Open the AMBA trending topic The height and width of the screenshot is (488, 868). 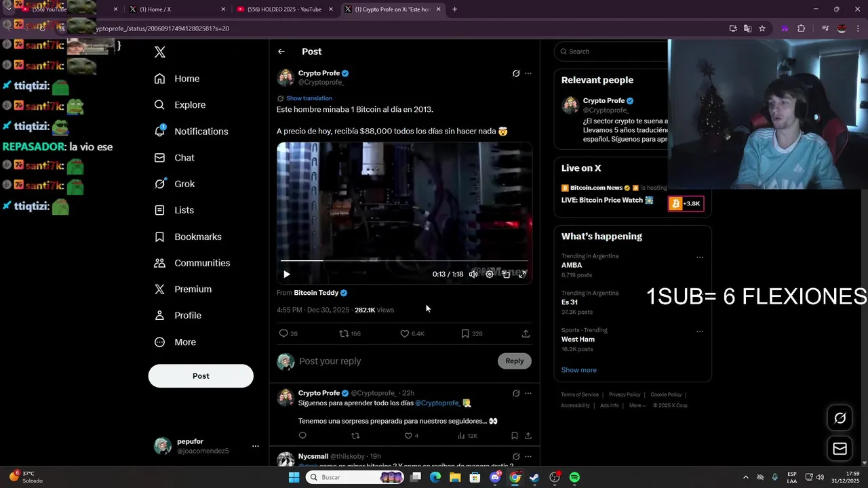pos(572,266)
